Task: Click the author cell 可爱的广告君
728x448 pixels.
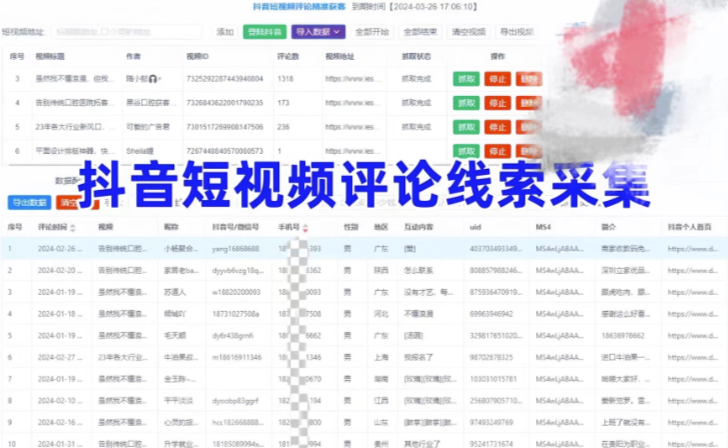Action: (x=148, y=127)
